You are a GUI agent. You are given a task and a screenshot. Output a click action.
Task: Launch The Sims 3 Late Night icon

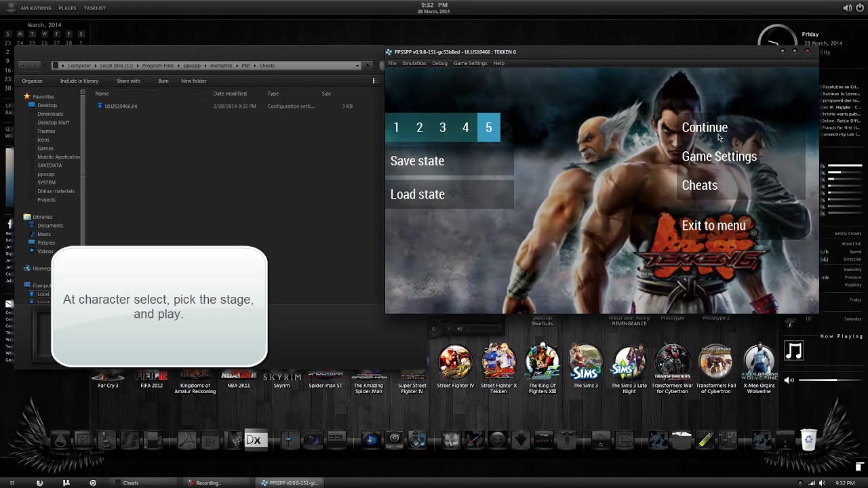pyautogui.click(x=629, y=362)
